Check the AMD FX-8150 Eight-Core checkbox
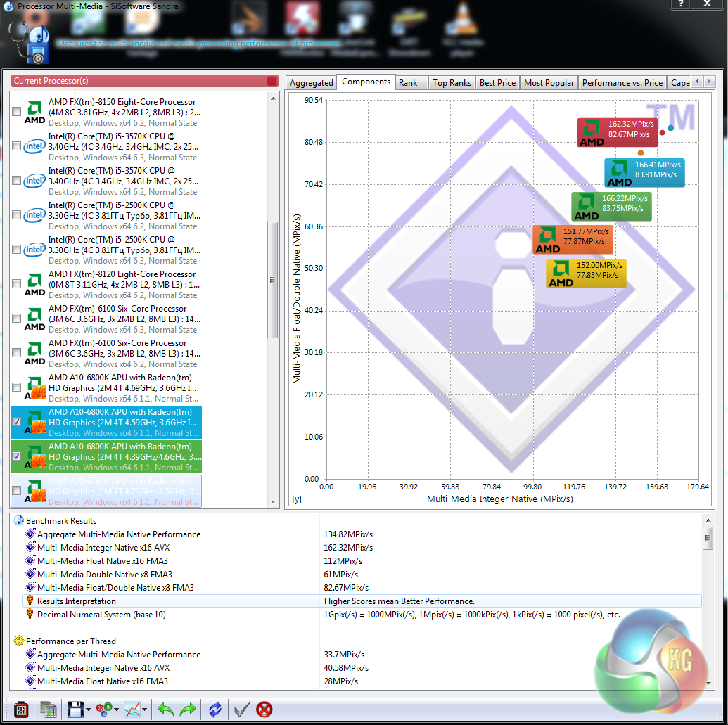Viewport: 728px width, 725px height. pos(17,111)
